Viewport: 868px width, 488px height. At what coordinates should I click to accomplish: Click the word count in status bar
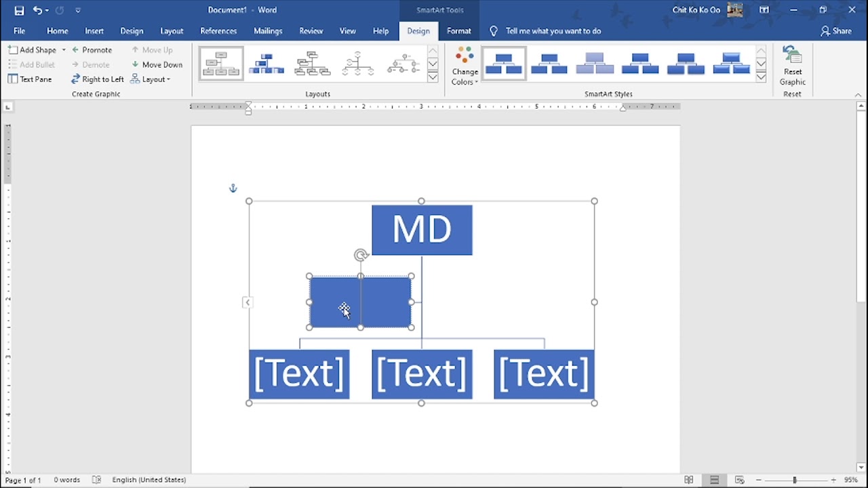coord(67,480)
